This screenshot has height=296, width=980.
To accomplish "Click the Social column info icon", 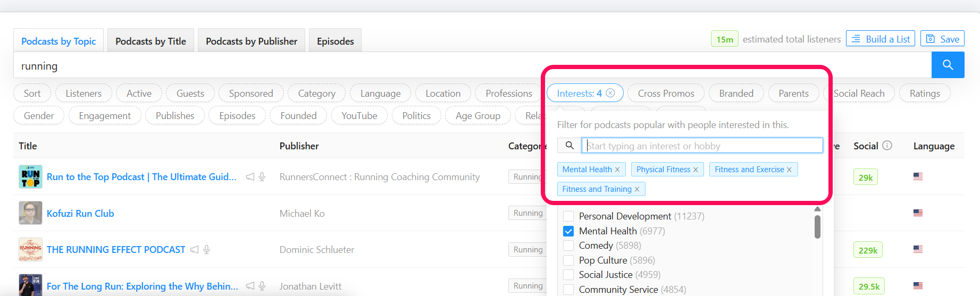I will click(887, 146).
